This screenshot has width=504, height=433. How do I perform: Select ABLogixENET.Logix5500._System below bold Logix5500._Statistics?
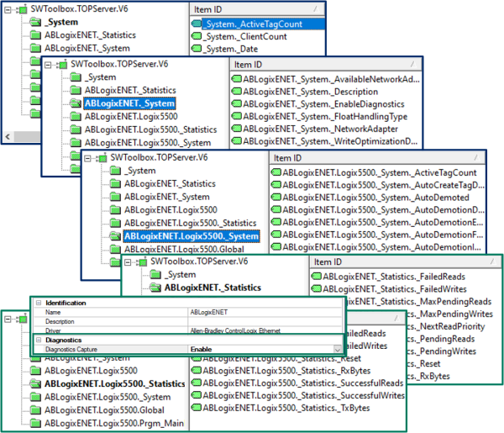(108, 397)
